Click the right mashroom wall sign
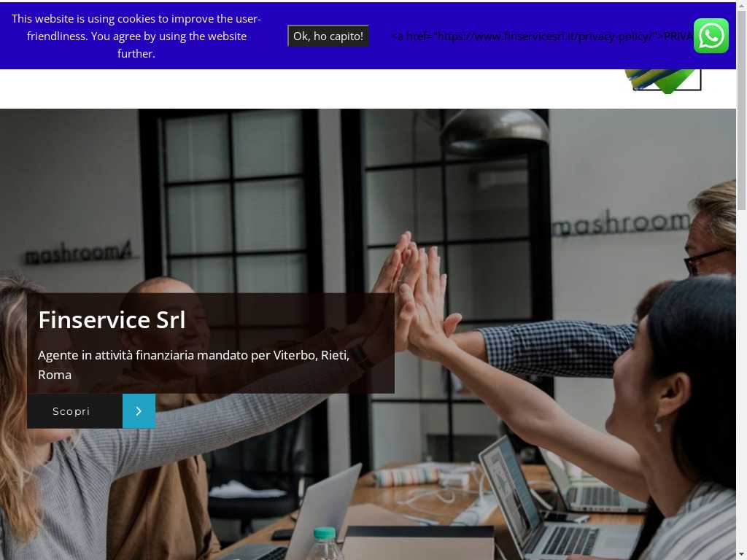 tap(621, 223)
